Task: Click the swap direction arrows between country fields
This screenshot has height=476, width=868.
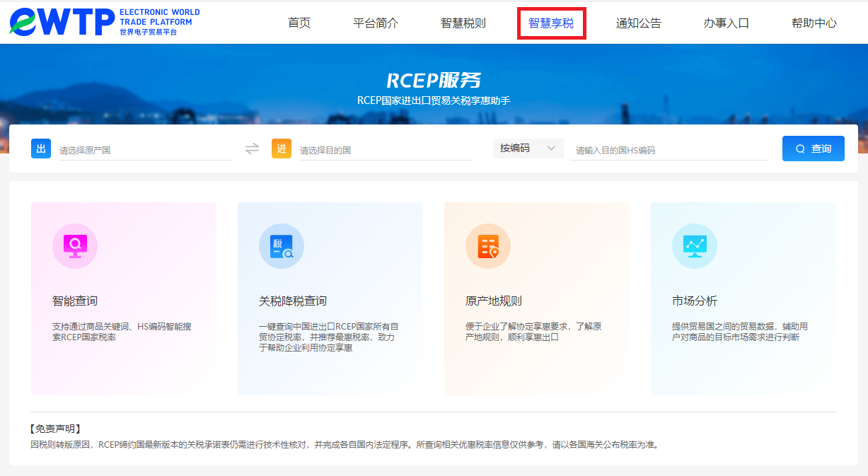Action: pyautogui.click(x=251, y=149)
